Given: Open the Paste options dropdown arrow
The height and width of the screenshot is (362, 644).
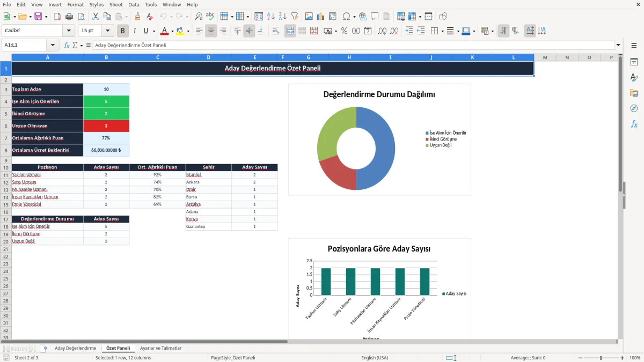Looking at the screenshot, I should coord(126,17).
